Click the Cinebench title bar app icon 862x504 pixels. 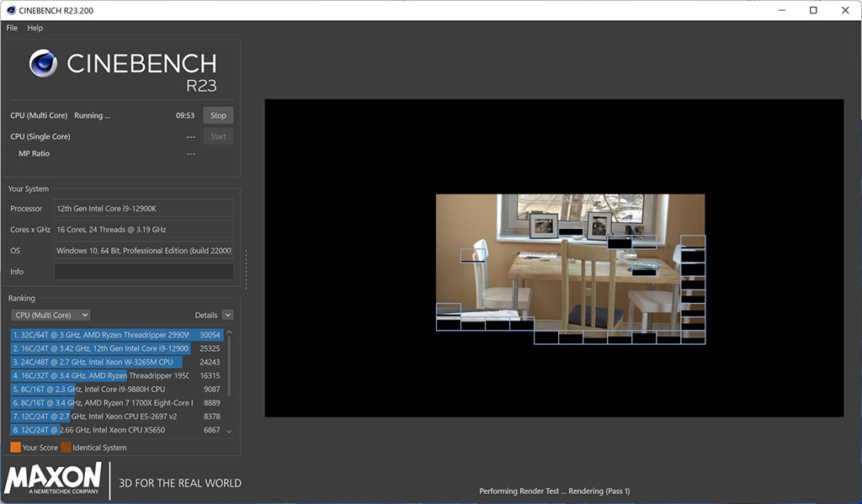[x=9, y=10]
